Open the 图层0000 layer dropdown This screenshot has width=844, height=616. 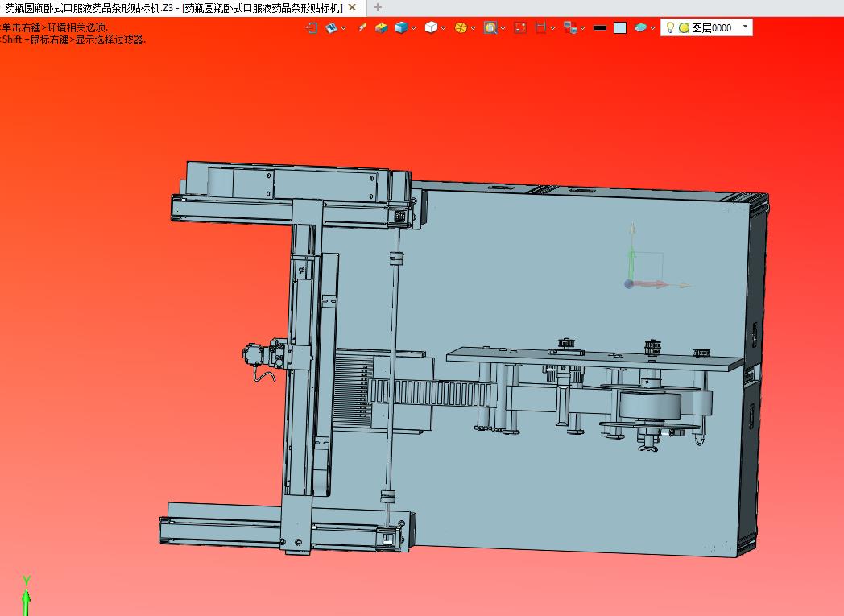click(745, 27)
